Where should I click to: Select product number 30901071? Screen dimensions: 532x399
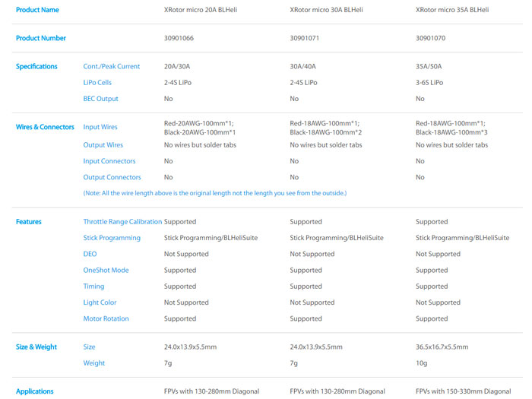coord(304,38)
